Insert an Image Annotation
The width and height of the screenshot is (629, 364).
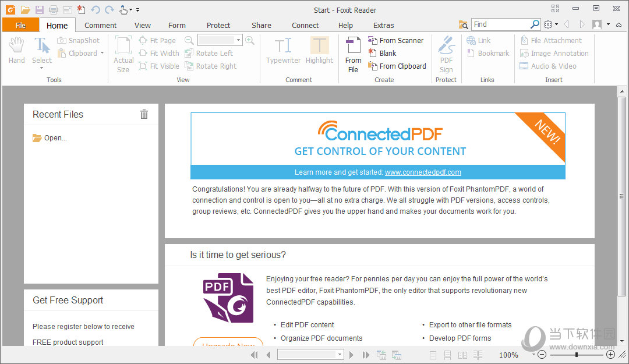click(x=554, y=54)
